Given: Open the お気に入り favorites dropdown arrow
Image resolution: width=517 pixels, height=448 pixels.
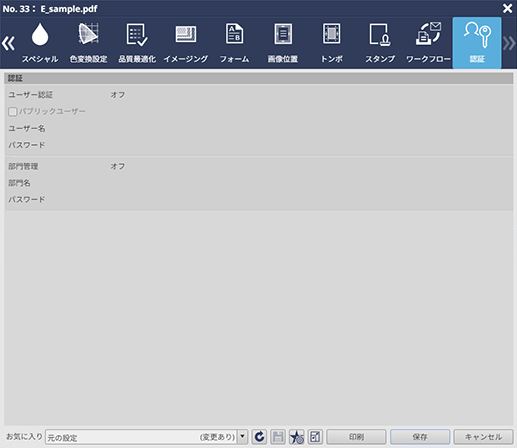Looking at the screenshot, I should (x=243, y=437).
